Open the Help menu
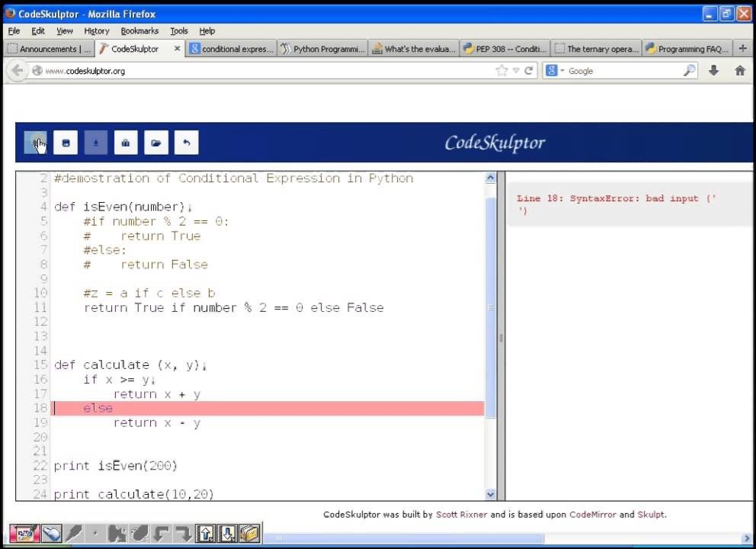 207,30
